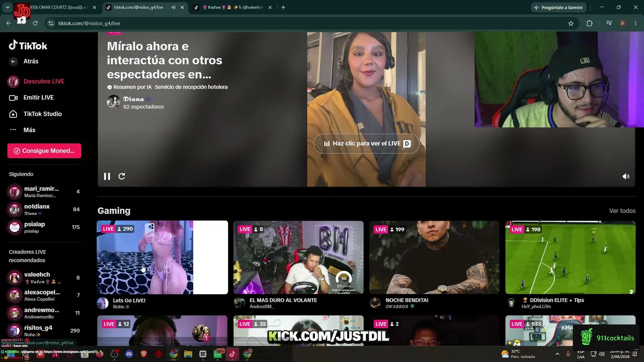Screen dimensions: 644x362
Task: Open the Más menu in the sidebar
Action: click(x=29, y=130)
